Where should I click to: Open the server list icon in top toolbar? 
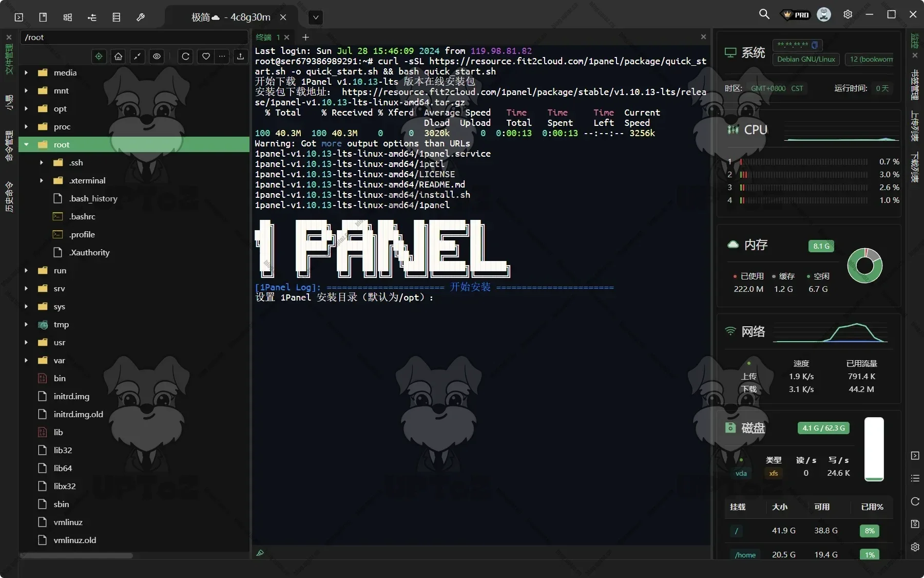(x=117, y=17)
